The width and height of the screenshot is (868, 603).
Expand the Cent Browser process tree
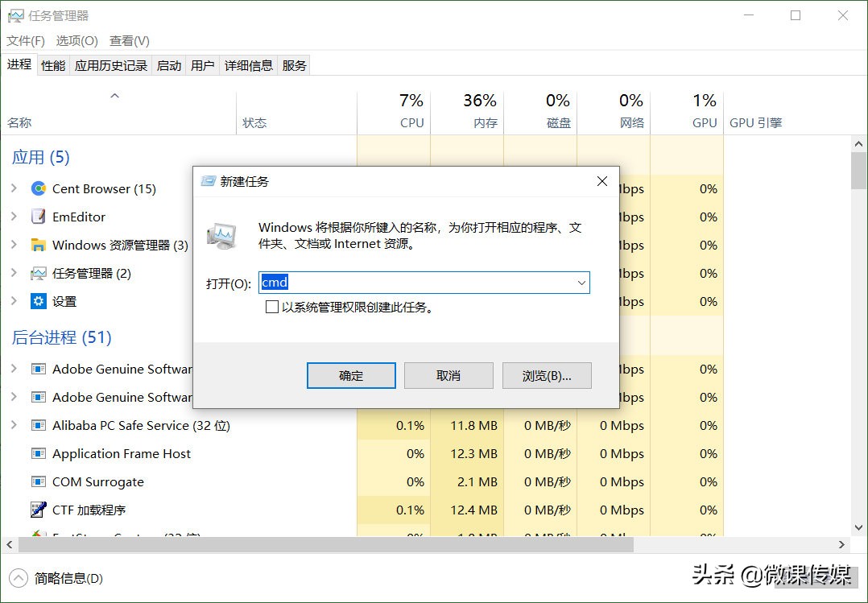coord(14,188)
